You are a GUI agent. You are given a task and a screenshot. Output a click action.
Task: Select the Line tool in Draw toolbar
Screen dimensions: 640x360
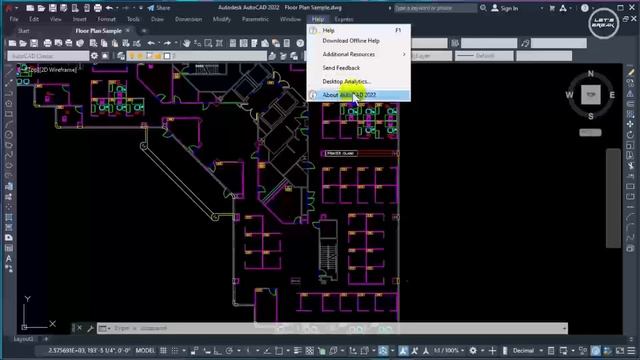coord(9,72)
